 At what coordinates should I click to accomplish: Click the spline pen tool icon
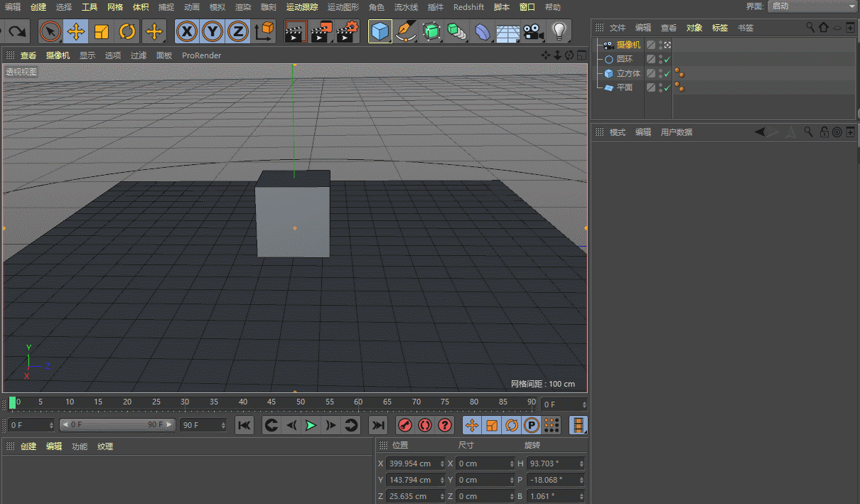click(405, 32)
